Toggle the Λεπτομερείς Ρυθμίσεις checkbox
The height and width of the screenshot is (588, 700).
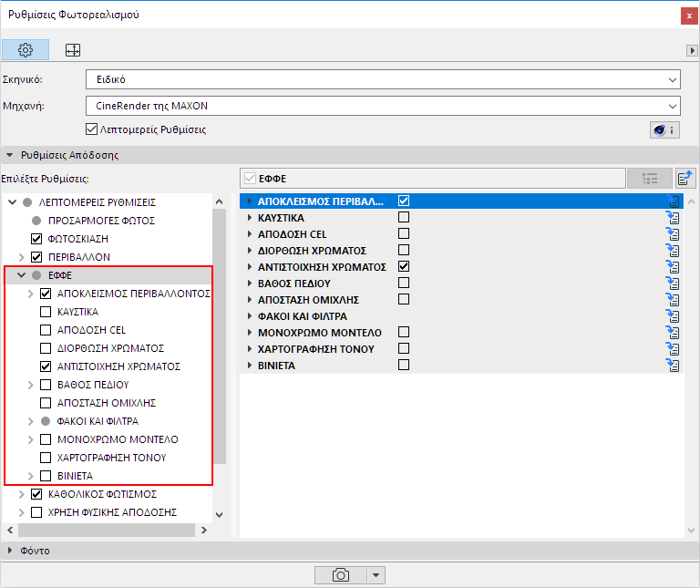91,129
